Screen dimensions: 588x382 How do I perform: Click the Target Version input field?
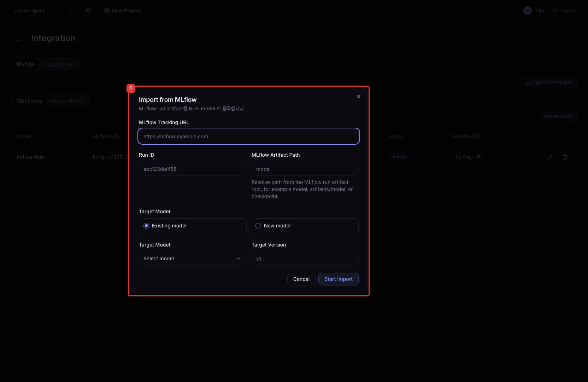click(305, 259)
